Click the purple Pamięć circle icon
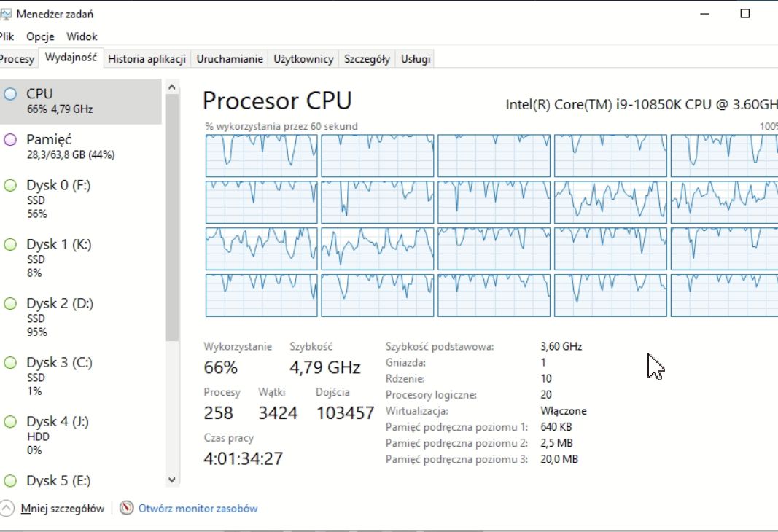Screen dimensions: 778x532 pyautogui.click(x=10, y=140)
